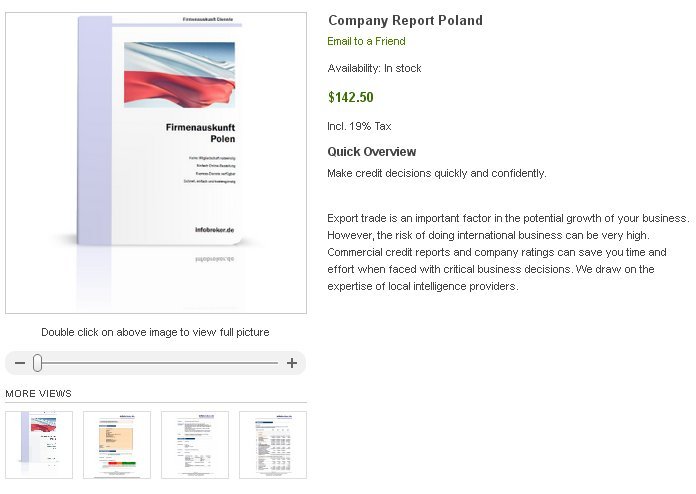Click the Company Report Poland title
Viewport: 696px width, 494px height.
405,20
